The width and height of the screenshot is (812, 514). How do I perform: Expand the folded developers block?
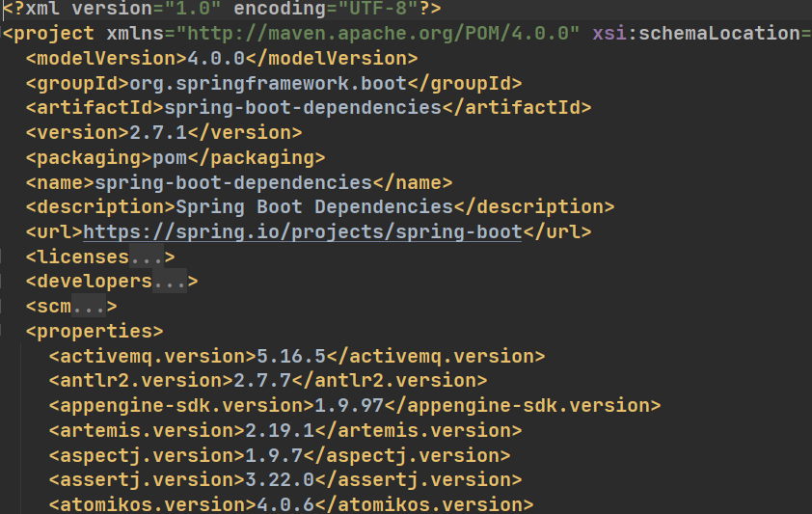(x=170, y=282)
